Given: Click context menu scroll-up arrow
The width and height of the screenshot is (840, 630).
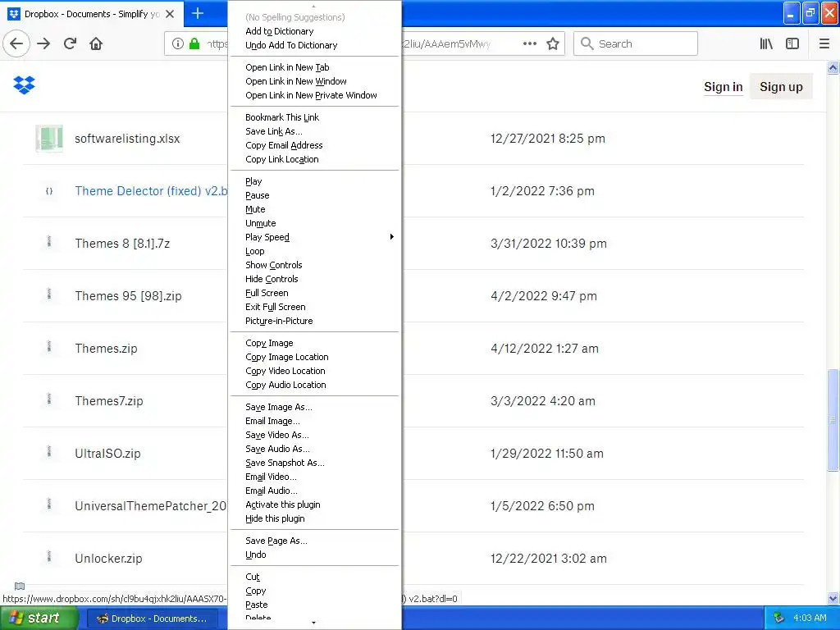Looking at the screenshot, I should pyautogui.click(x=314, y=6).
